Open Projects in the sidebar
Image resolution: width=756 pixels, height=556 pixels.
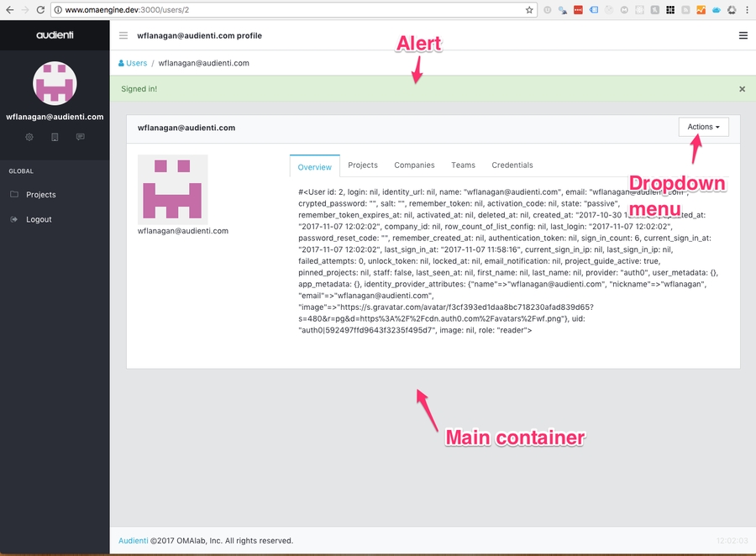pos(40,195)
